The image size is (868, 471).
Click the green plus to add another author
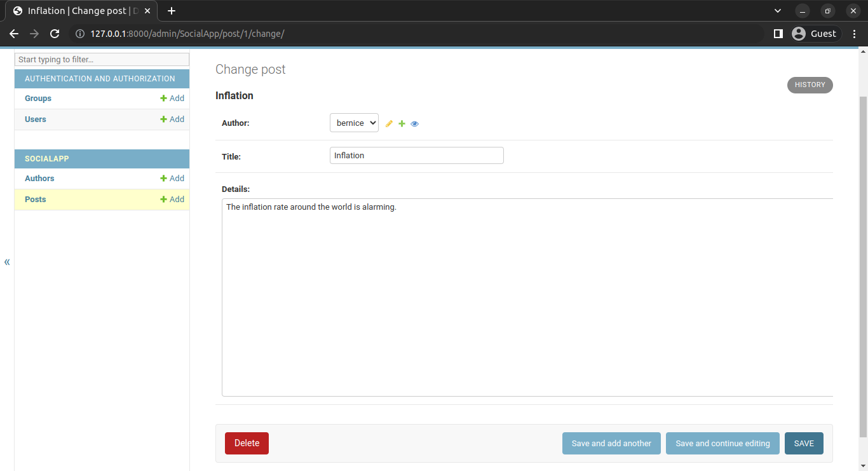click(x=402, y=124)
